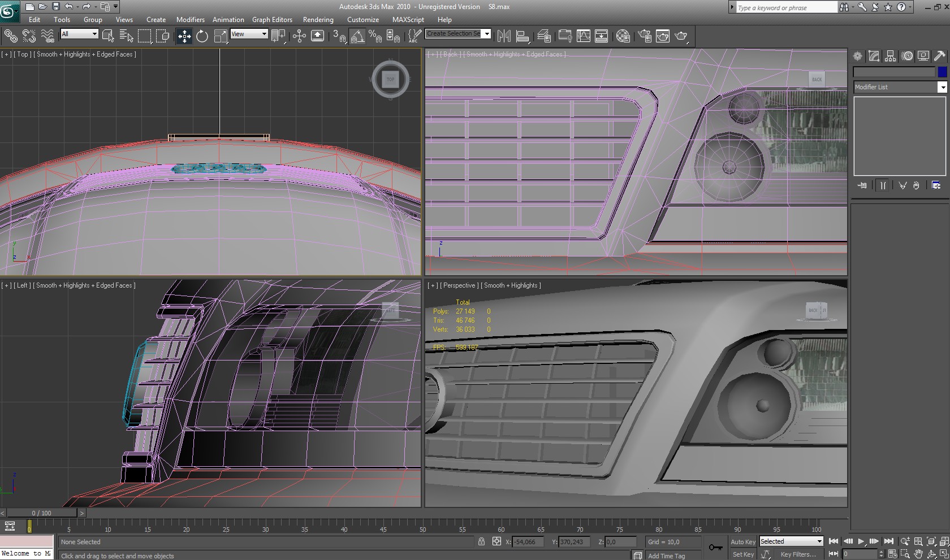Open the Graph Editors menu
The height and width of the screenshot is (560, 950).
click(272, 19)
